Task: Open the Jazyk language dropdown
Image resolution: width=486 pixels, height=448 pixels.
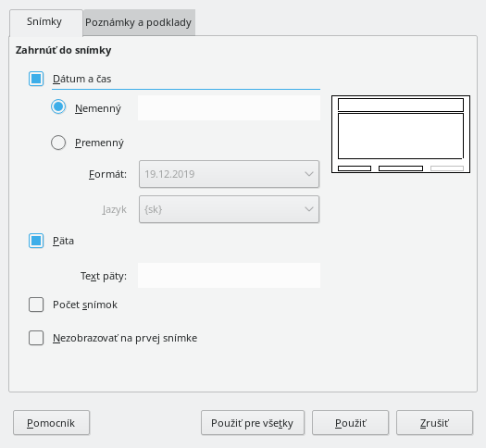Action: 229,209
